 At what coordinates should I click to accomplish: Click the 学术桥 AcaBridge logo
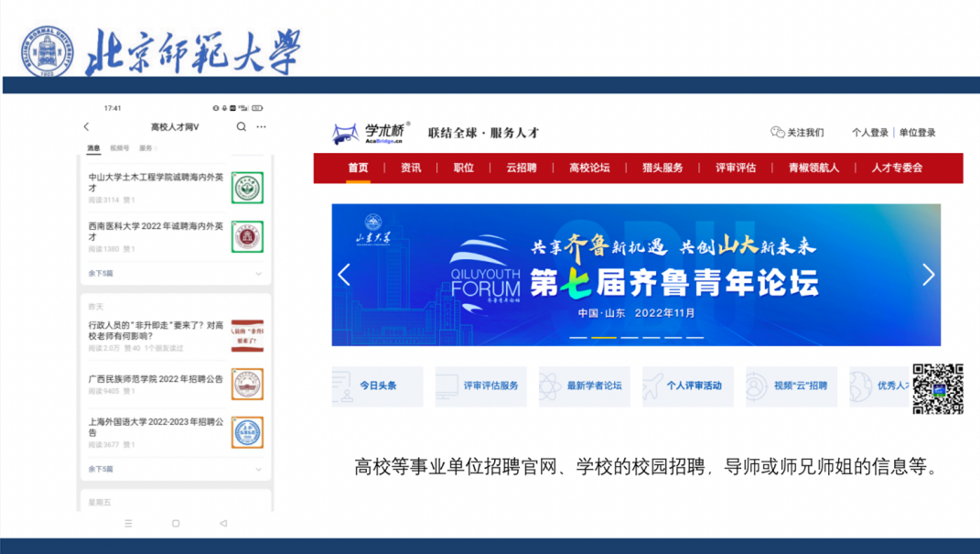[372, 133]
